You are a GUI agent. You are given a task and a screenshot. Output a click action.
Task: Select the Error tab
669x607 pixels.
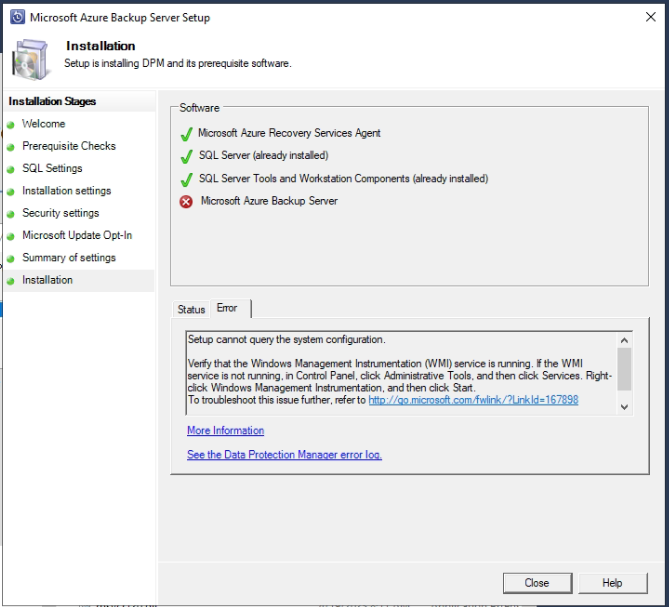click(x=230, y=308)
